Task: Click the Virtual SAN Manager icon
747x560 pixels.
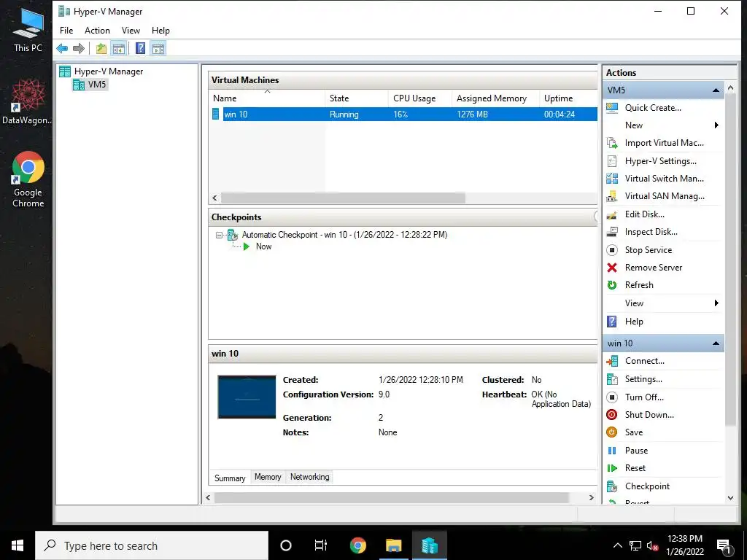Action: coord(612,196)
